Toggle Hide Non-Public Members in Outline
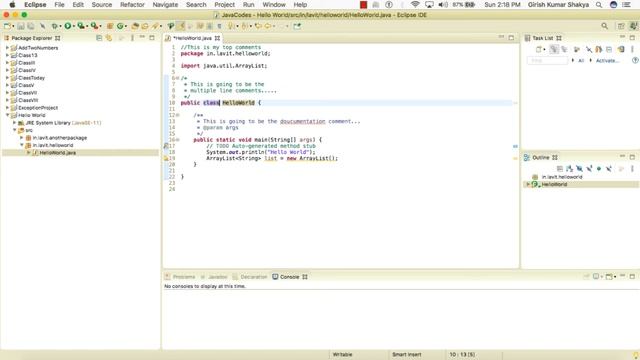The width and height of the screenshot is (640, 360). [x=599, y=169]
